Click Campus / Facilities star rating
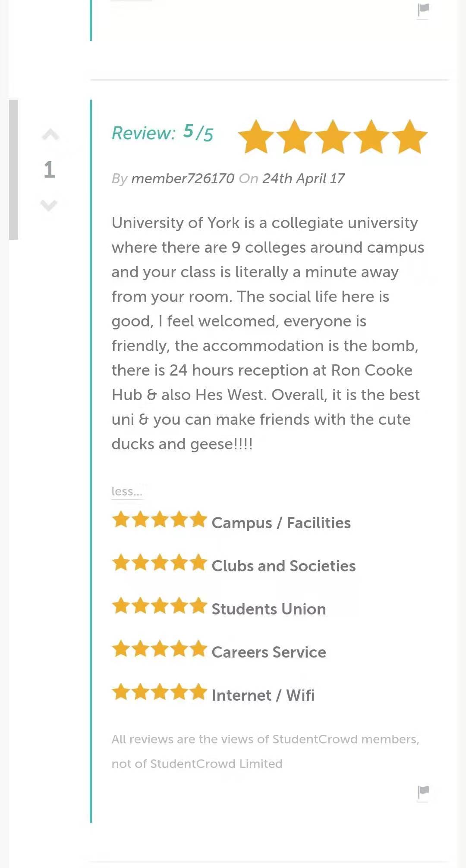 tap(159, 520)
